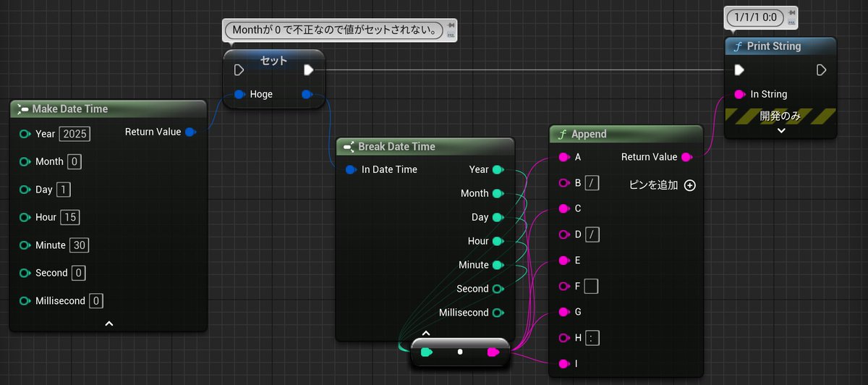
Task: Click the In Date Time input pin
Action: point(351,169)
